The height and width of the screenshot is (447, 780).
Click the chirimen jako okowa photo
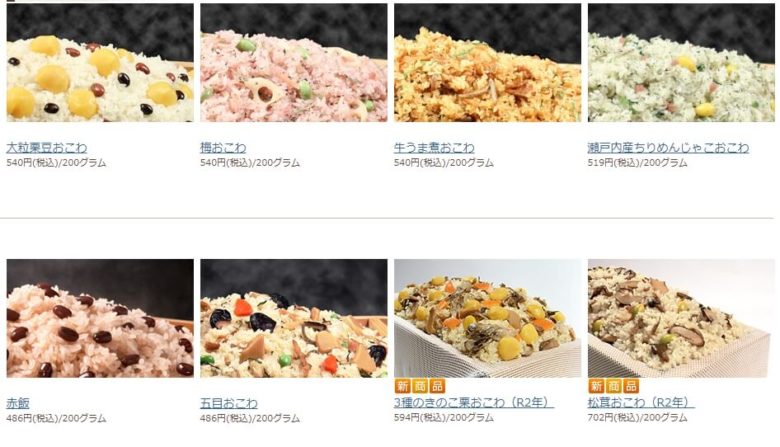tap(681, 63)
